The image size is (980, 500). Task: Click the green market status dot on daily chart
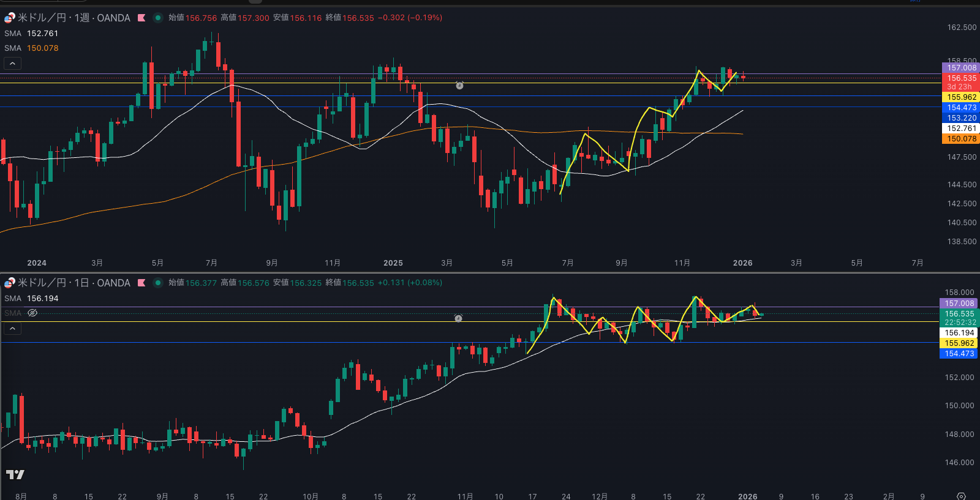tap(157, 283)
